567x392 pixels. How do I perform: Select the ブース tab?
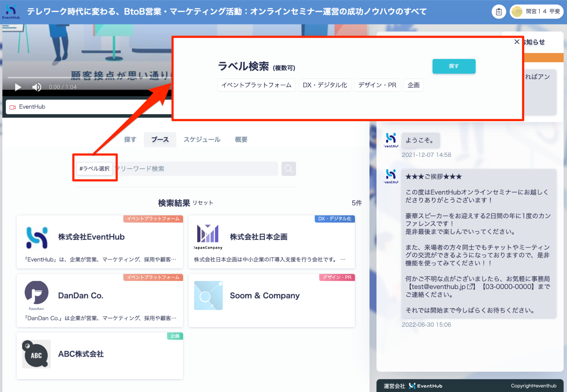[x=160, y=139]
